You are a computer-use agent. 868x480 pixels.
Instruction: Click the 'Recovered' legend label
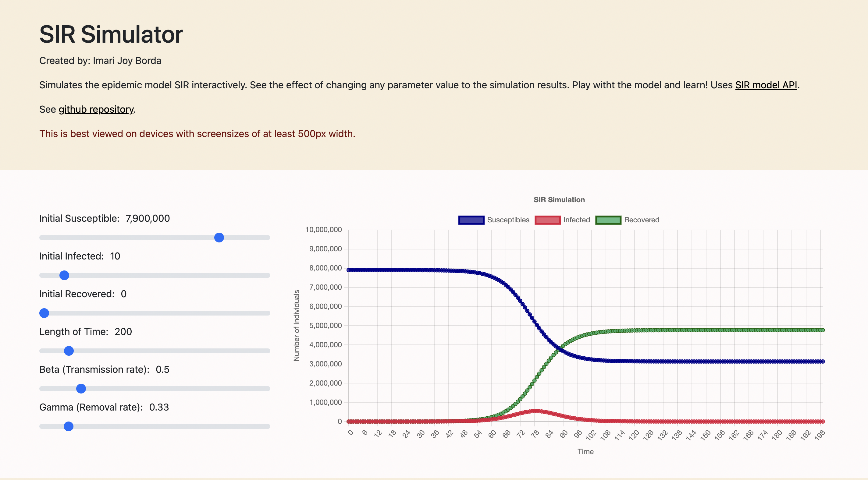pyautogui.click(x=642, y=220)
